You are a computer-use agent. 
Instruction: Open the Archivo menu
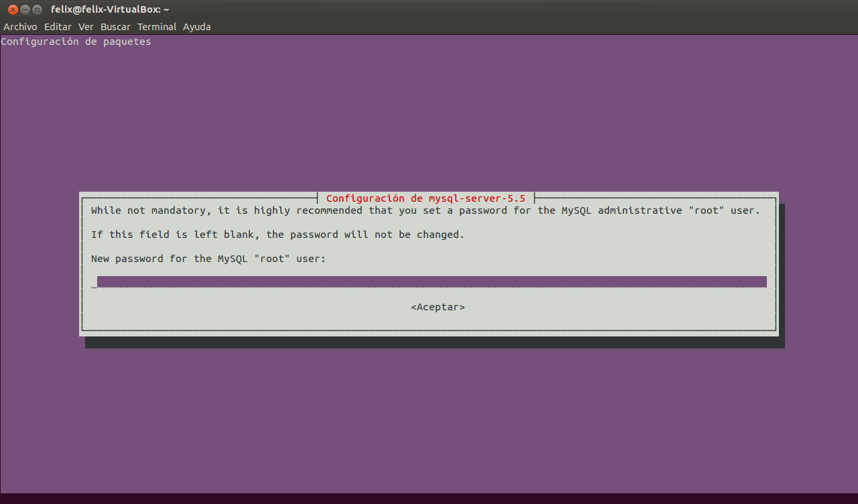[20, 27]
